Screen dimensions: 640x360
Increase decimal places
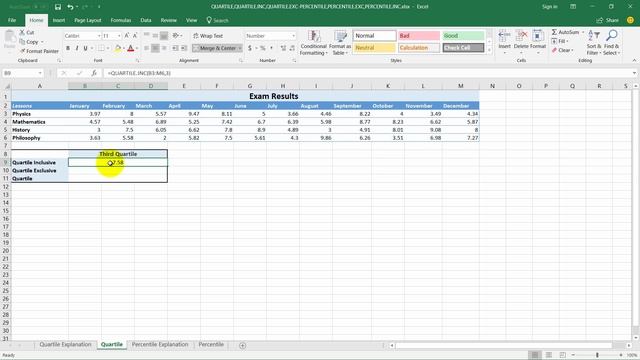tap(283, 48)
